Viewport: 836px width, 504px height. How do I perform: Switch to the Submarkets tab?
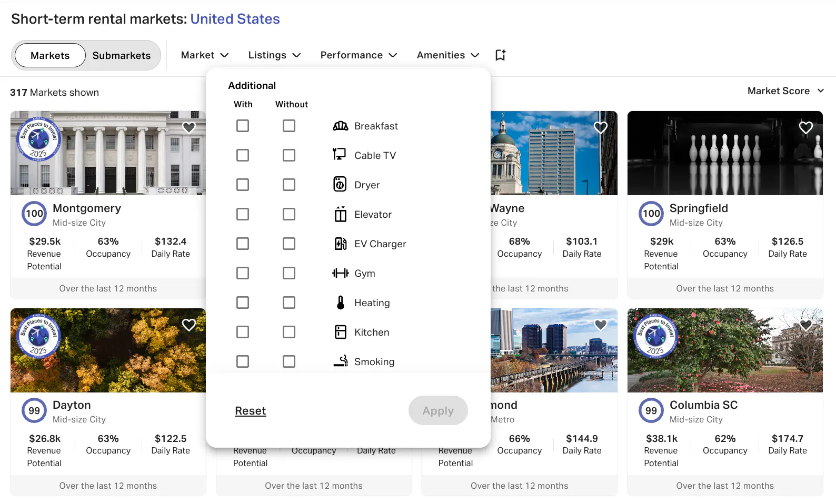[122, 55]
